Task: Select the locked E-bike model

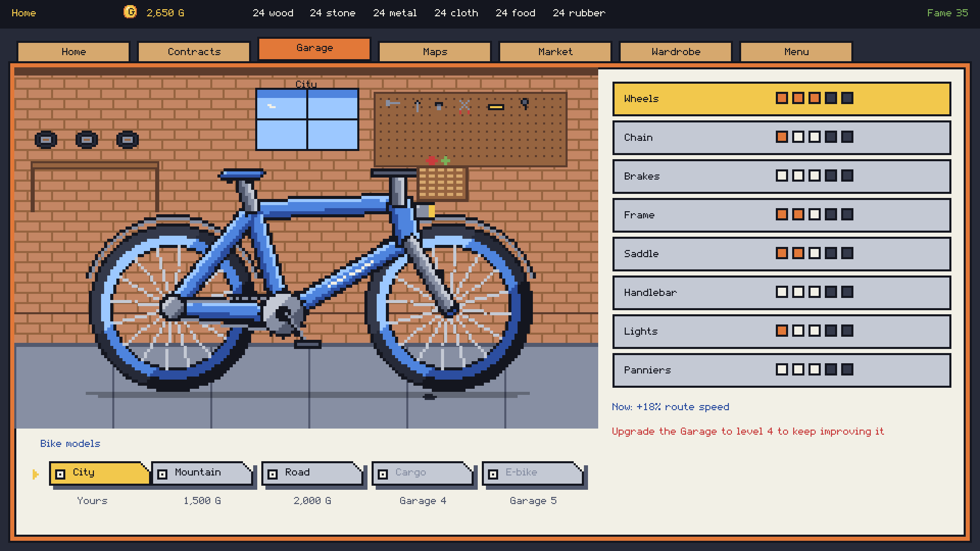Action: pyautogui.click(x=533, y=473)
